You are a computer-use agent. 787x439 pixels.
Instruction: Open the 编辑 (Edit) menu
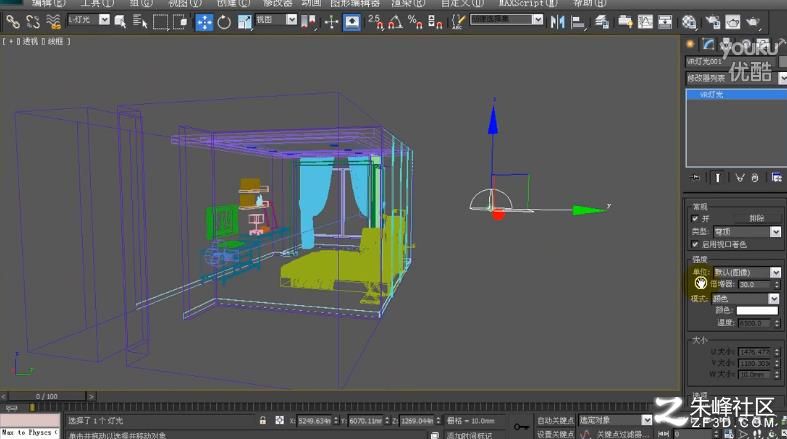click(49, 3)
